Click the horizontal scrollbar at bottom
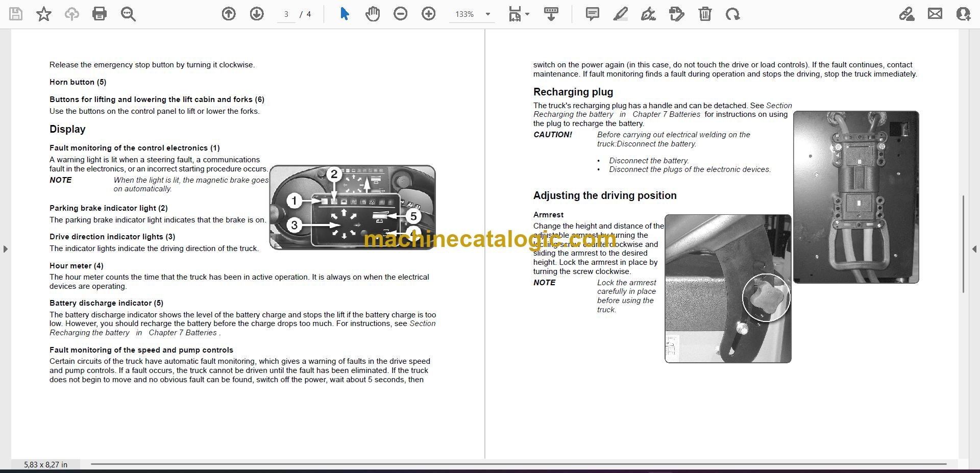This screenshot has height=473, width=980. pyautogui.click(x=519, y=464)
